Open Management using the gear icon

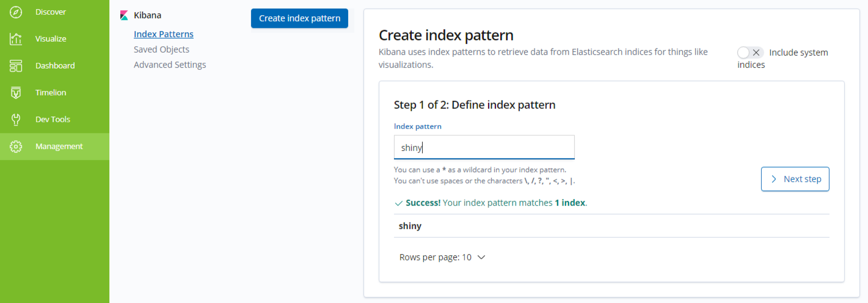[16, 147]
